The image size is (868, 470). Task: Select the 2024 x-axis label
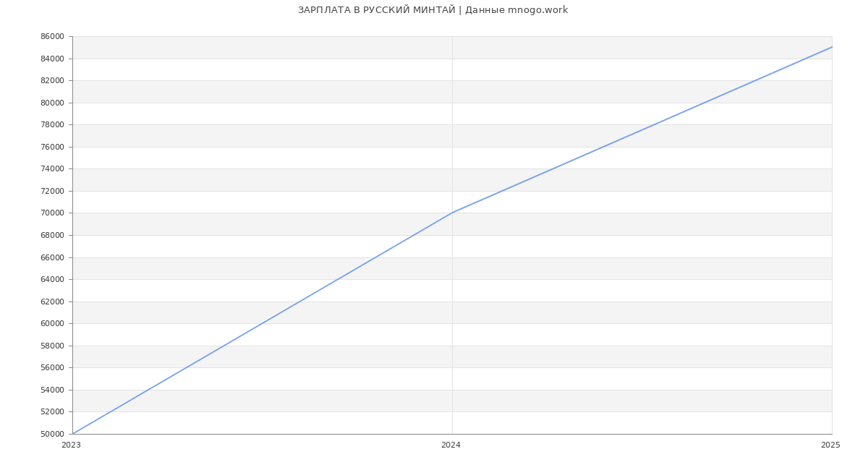click(451, 445)
